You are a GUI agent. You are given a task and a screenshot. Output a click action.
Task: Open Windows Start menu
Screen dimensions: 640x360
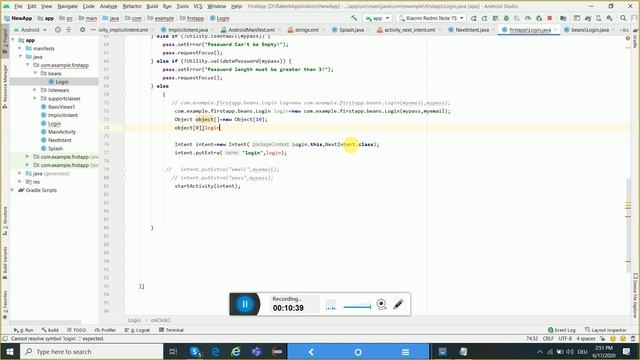(x=9, y=351)
